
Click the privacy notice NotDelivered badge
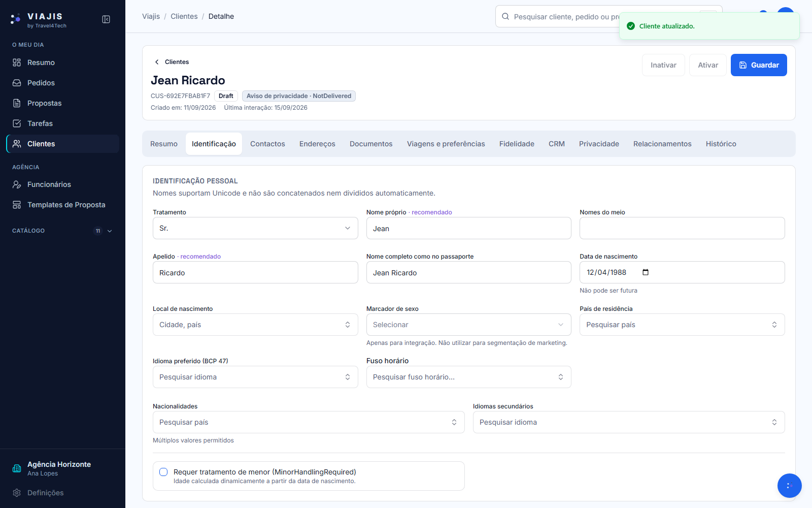(x=299, y=96)
